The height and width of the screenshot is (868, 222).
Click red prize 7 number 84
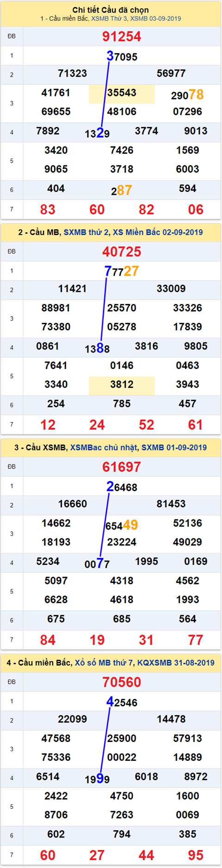coord(48,640)
